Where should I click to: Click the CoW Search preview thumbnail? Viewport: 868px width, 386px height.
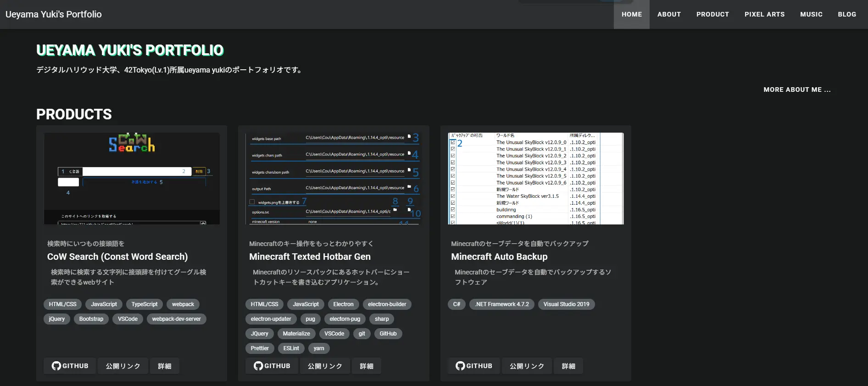(132, 179)
